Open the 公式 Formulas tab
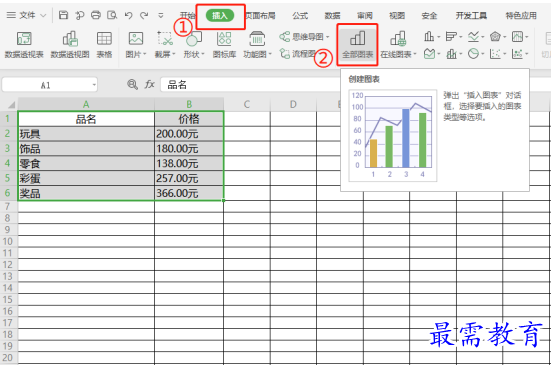551x366 pixels. [300, 15]
